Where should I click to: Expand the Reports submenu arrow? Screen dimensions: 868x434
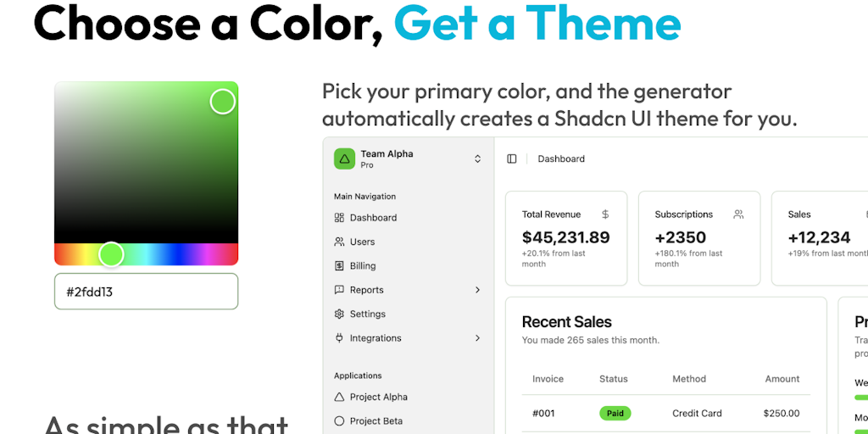coord(477,290)
